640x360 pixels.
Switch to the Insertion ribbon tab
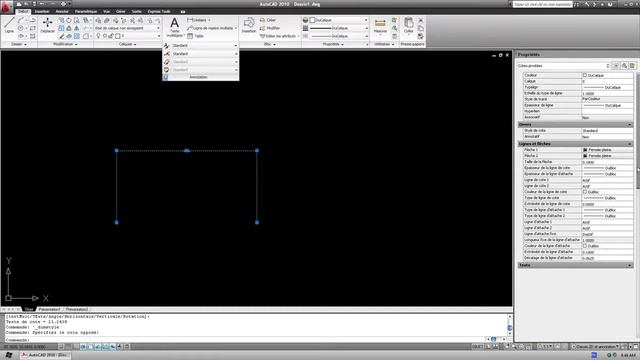point(42,11)
